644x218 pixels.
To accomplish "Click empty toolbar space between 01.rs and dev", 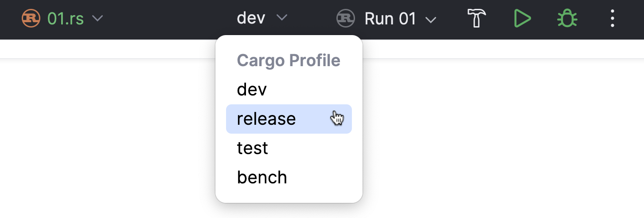I will (x=168, y=19).
